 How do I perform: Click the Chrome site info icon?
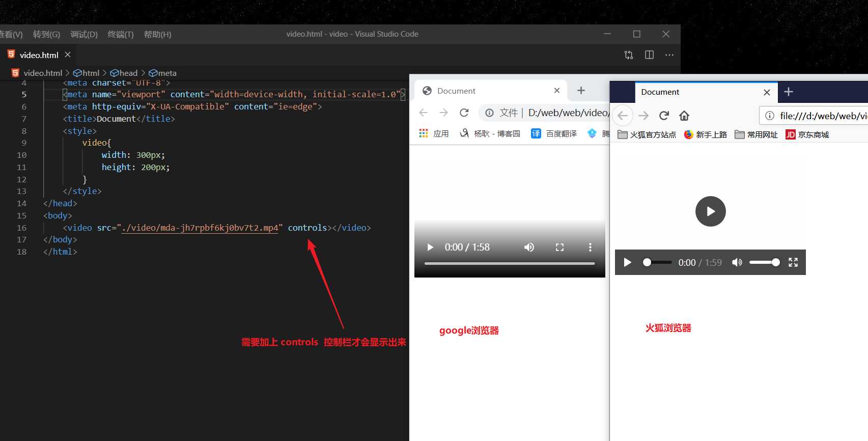pos(489,113)
